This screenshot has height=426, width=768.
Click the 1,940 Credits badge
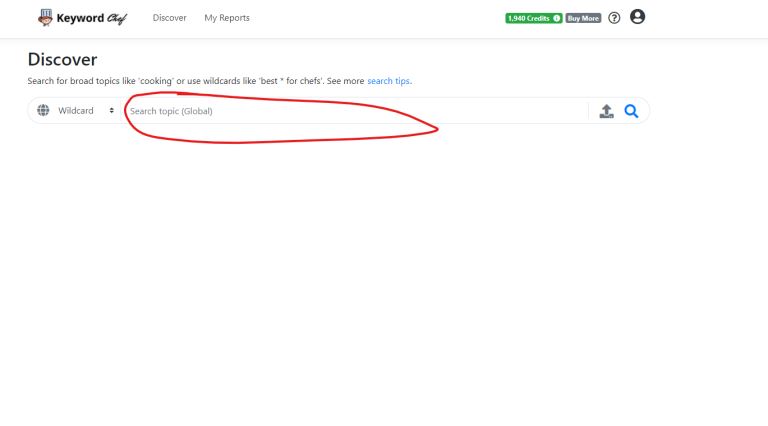coord(533,18)
